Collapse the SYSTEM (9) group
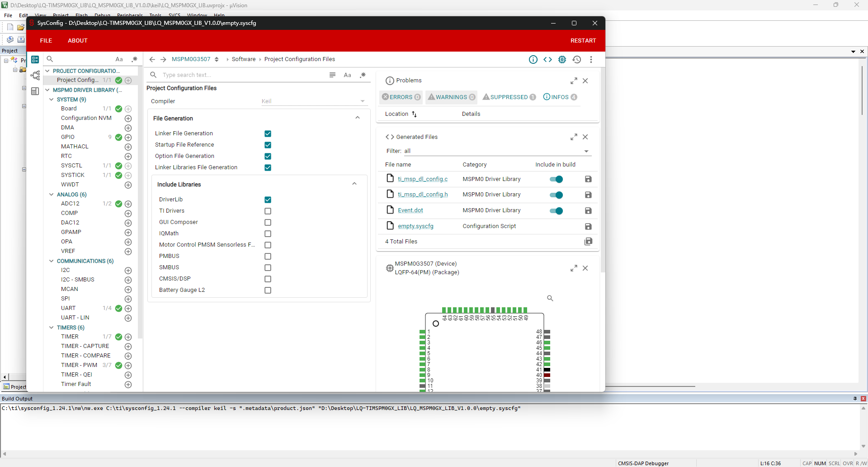868x467 pixels. pyautogui.click(x=52, y=100)
